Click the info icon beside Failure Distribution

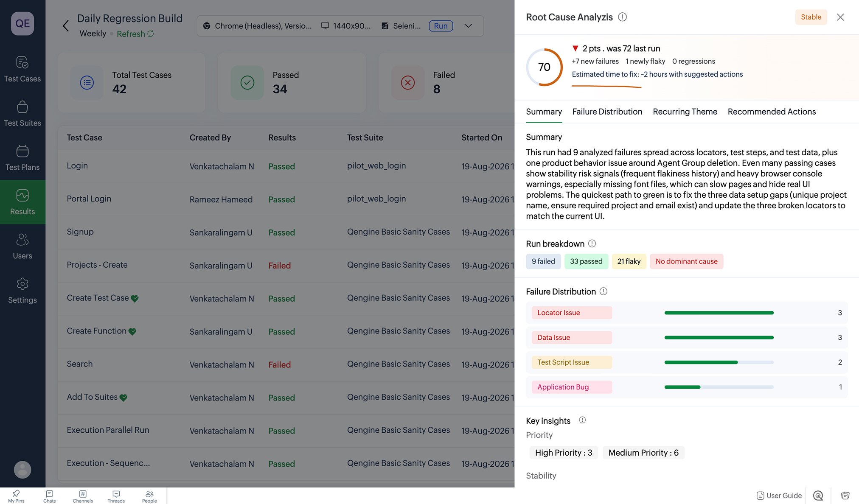604,291
